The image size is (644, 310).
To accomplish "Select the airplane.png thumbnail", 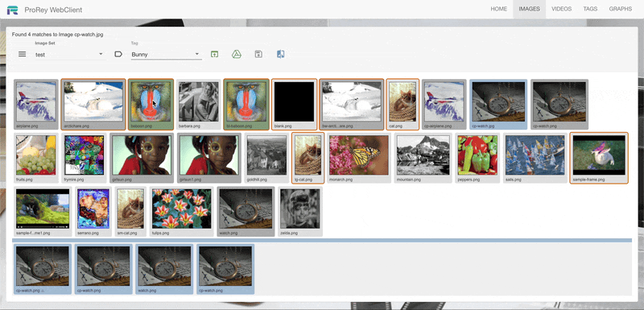I will point(36,105).
